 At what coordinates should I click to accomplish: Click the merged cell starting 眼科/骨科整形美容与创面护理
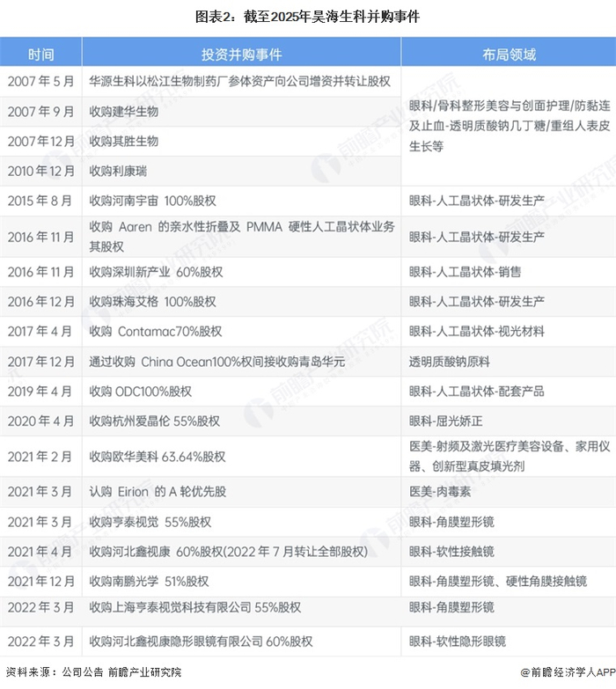[x=510, y=126]
